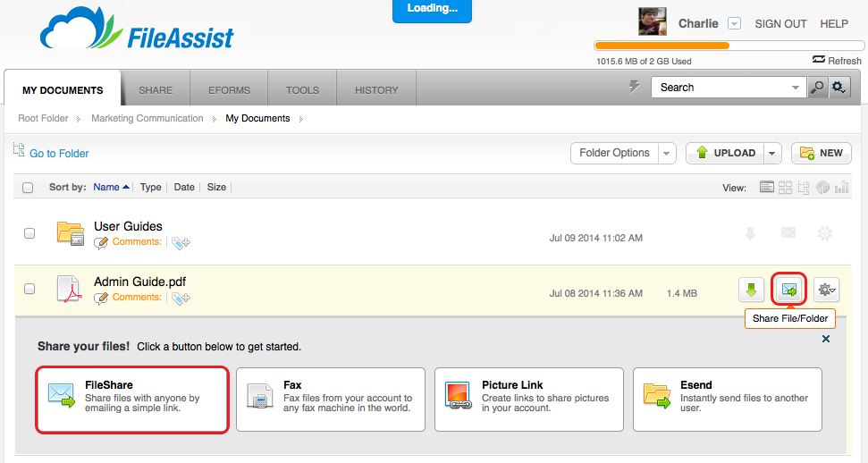
Task: Open the HELP link
Action: point(834,24)
